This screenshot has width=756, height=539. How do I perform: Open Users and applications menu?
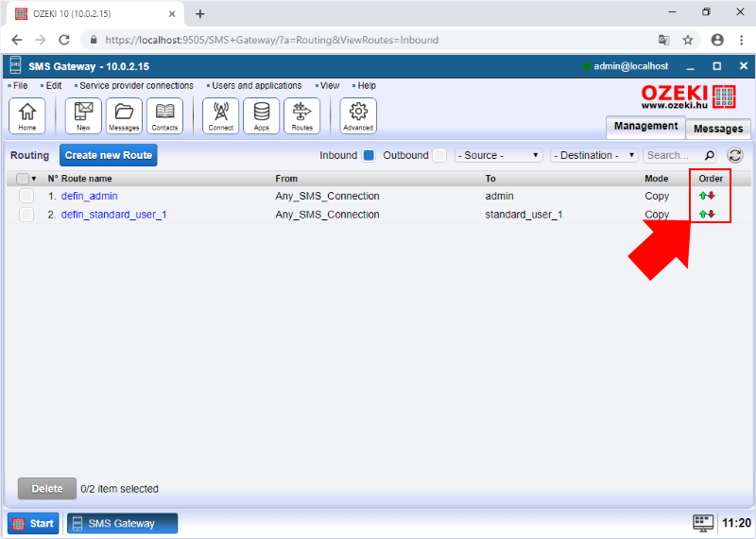[256, 85]
